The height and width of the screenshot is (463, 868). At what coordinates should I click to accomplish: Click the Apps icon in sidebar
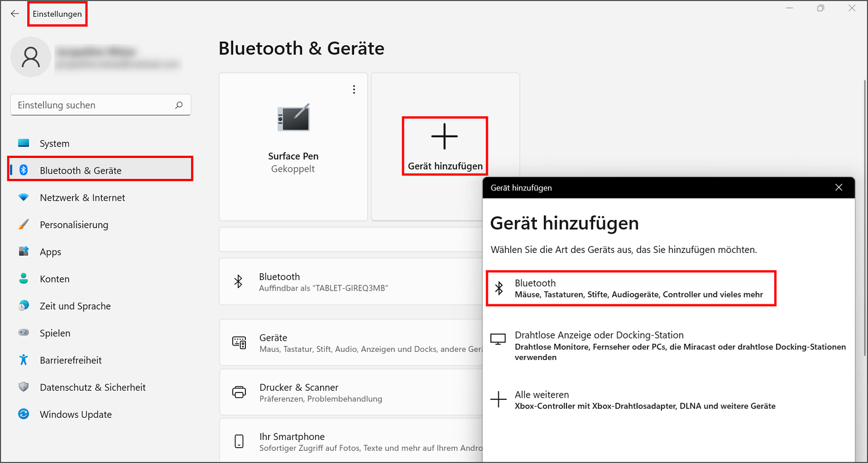(23, 252)
